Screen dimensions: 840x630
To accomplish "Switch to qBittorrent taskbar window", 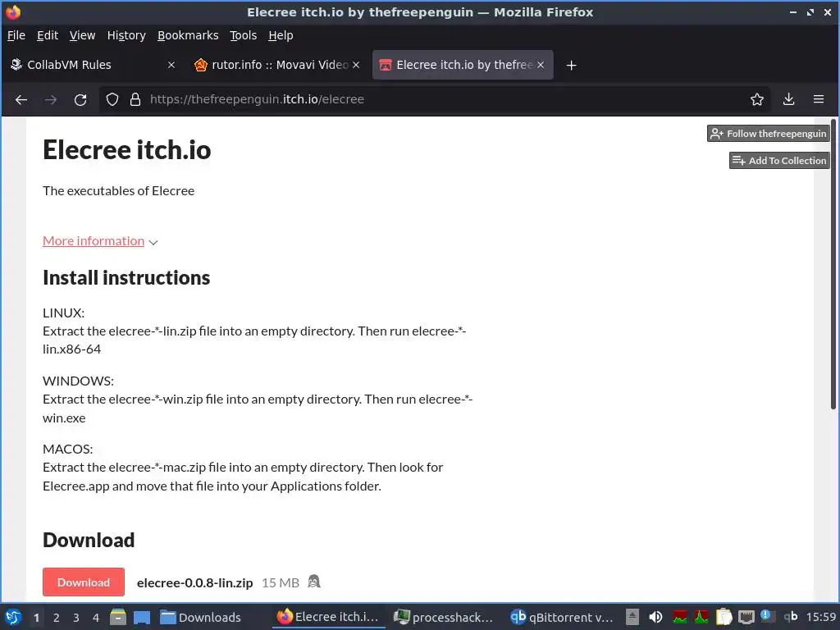I will 561,617.
